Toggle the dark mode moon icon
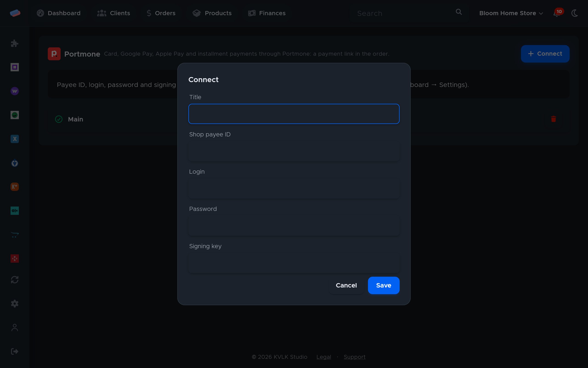The image size is (588, 368). [x=575, y=13]
